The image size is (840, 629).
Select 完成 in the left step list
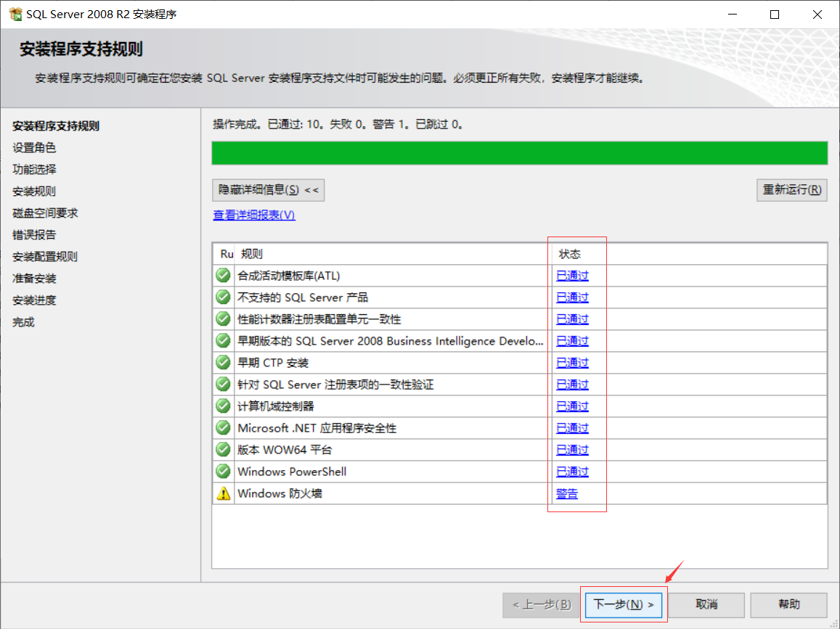23,322
